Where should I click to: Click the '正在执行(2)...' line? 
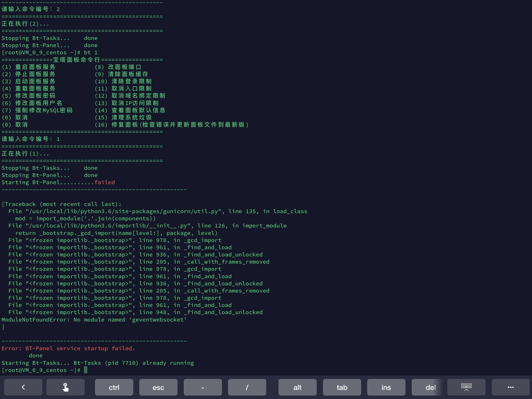(x=25, y=24)
